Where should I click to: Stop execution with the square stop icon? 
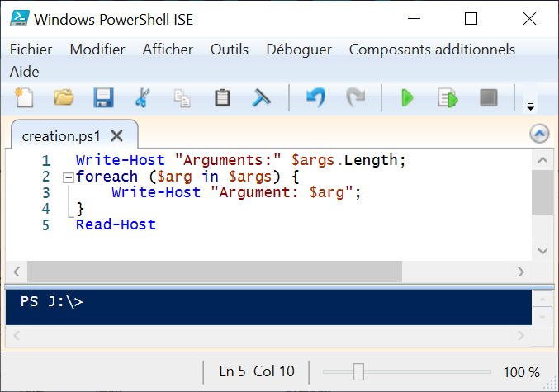tap(489, 97)
